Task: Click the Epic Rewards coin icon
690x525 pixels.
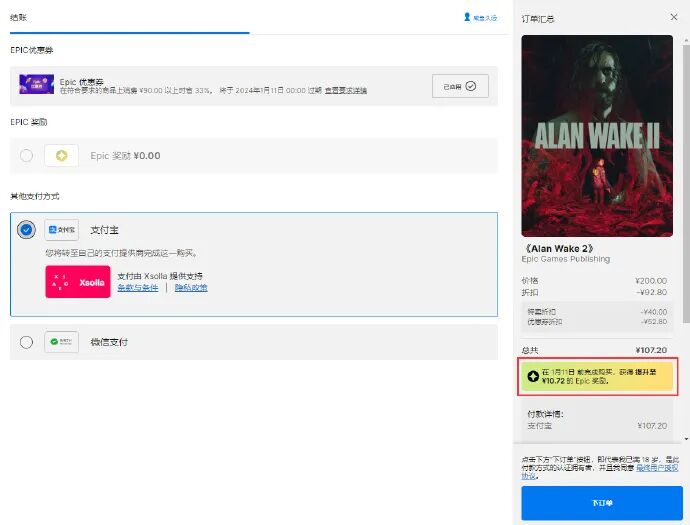Action: [x=62, y=155]
